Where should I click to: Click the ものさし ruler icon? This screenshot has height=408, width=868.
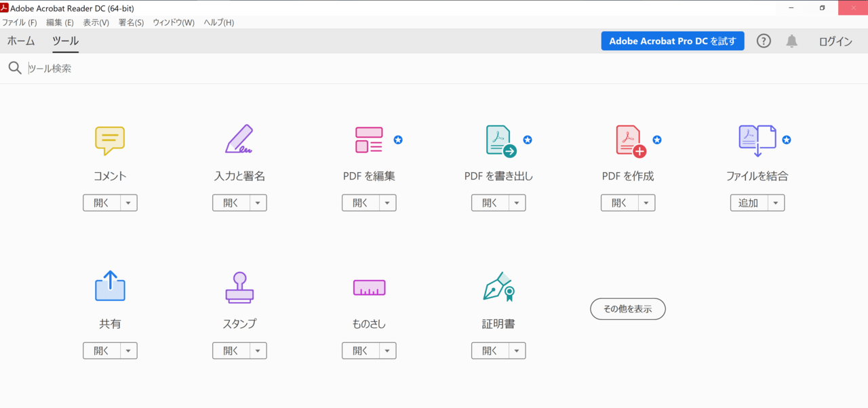coord(369,287)
